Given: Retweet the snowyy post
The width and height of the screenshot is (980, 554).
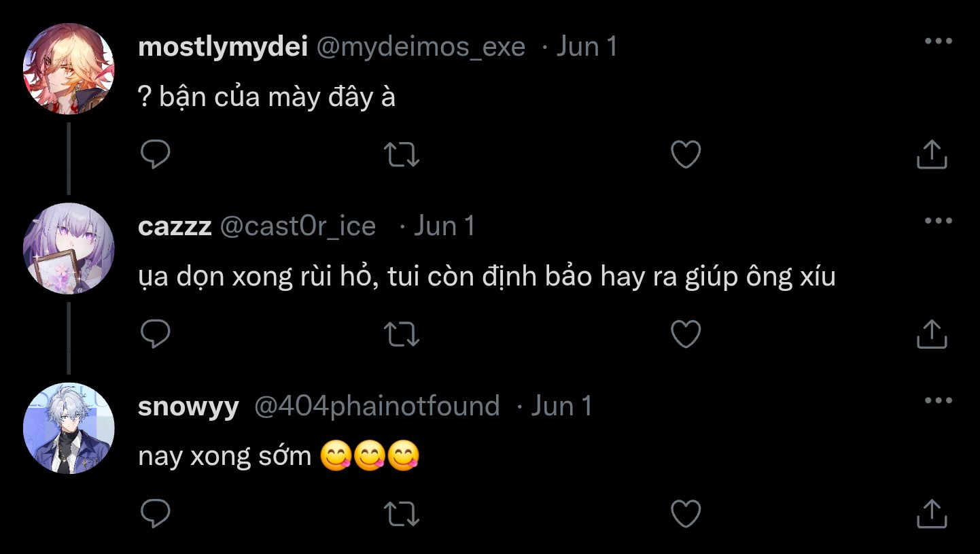Looking at the screenshot, I should (x=402, y=514).
